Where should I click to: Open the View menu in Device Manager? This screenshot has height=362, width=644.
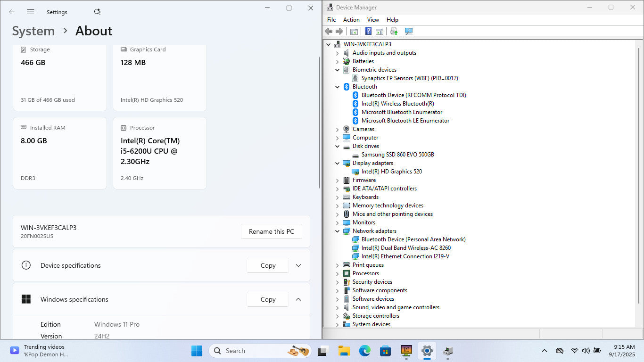[x=373, y=20]
